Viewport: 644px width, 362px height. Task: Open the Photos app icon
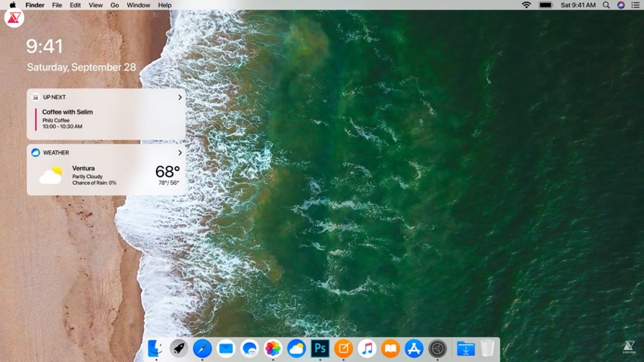point(273,348)
